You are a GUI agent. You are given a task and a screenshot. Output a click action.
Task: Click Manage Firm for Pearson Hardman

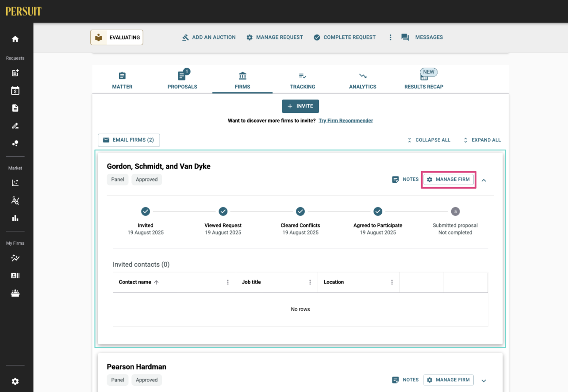[449, 380]
